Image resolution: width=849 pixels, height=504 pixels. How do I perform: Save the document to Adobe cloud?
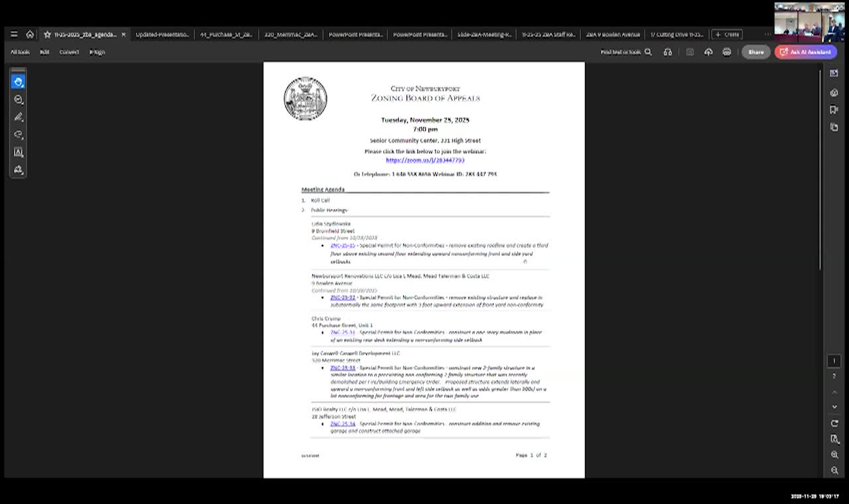[x=708, y=52]
